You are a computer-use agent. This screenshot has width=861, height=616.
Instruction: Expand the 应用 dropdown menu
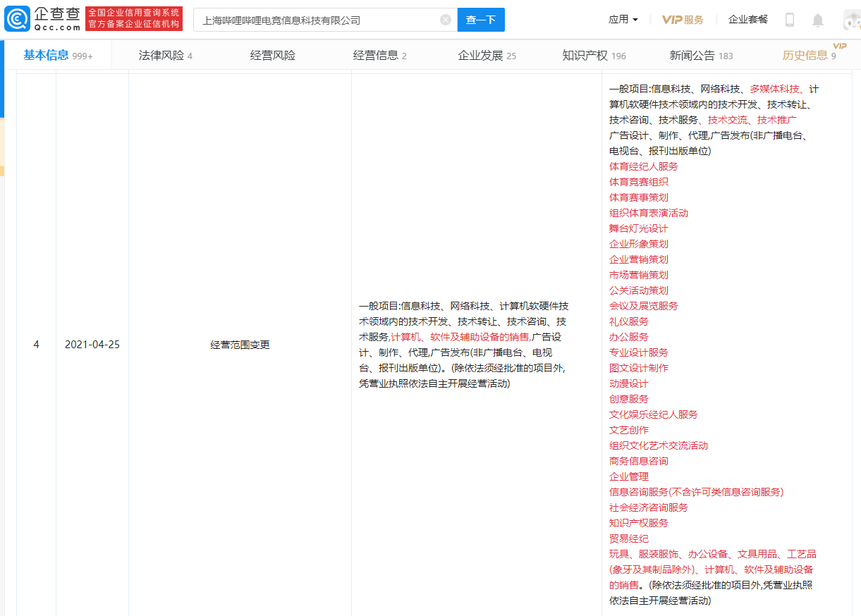(623, 20)
